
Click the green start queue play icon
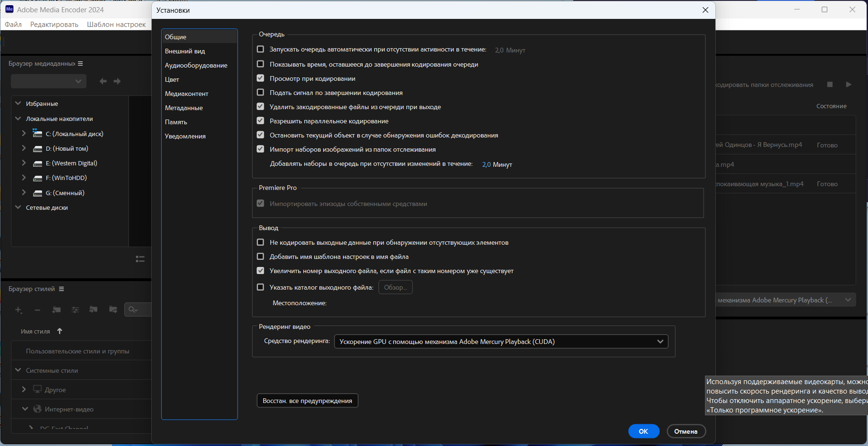(x=849, y=85)
